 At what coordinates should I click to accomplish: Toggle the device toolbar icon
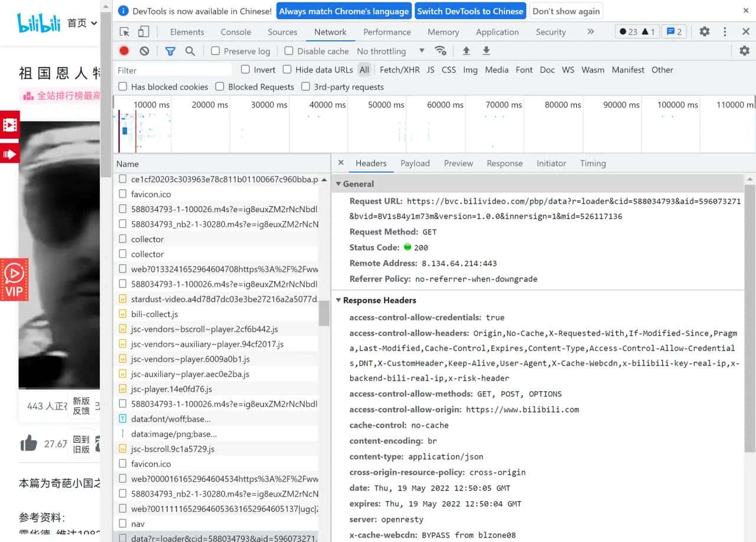coord(144,32)
